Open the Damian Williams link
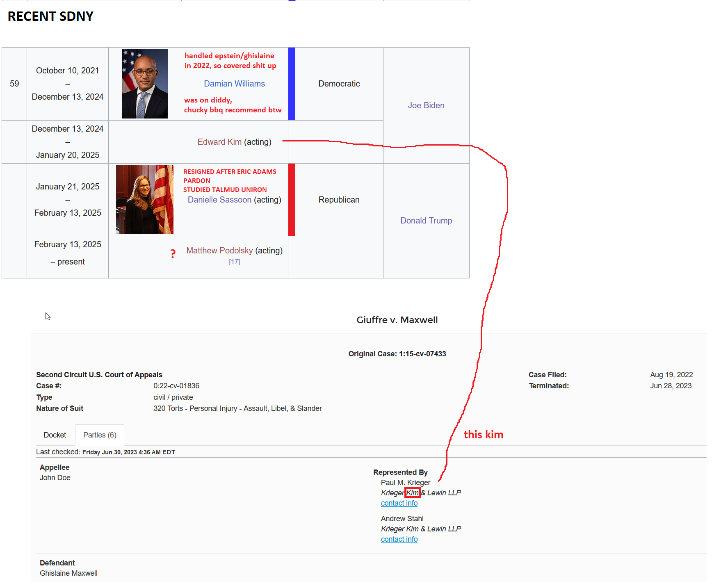The width and height of the screenshot is (721, 588). click(234, 84)
